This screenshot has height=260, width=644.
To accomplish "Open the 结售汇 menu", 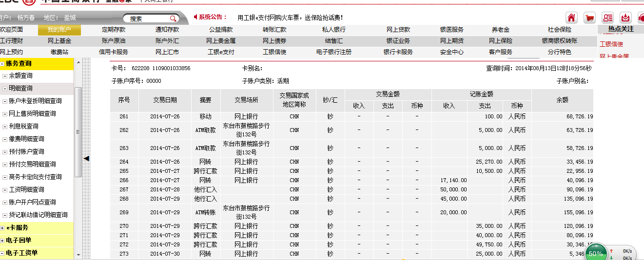I will [334, 41].
